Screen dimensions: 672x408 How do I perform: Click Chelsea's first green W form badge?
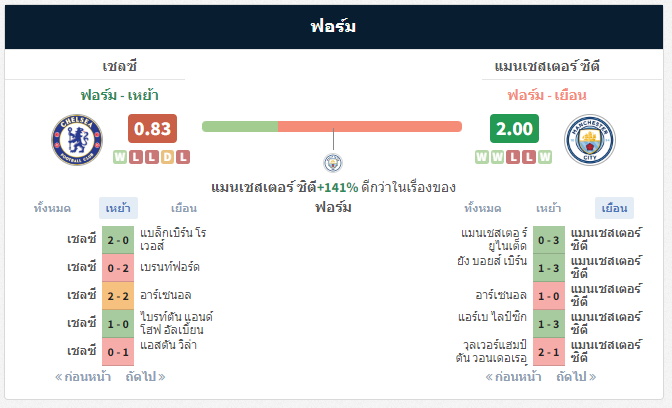[x=120, y=157]
